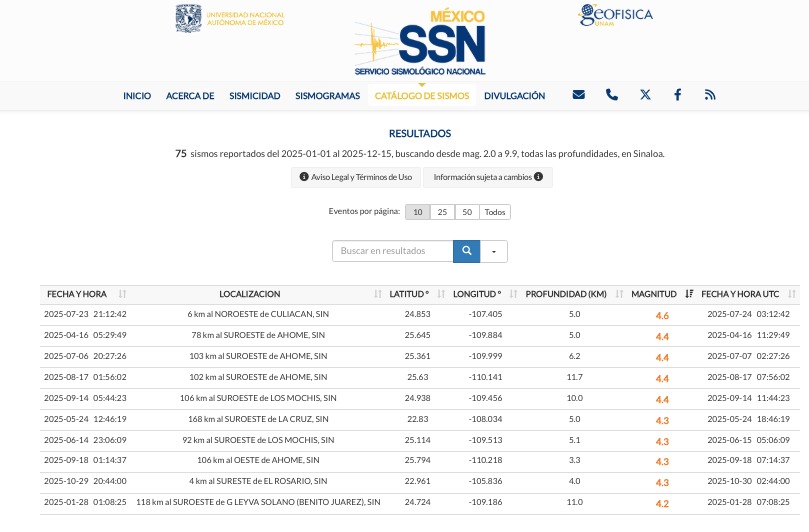The height and width of the screenshot is (532, 809).
Task: Click '4 km al SURESTE de EL ROSARIO, SIN'
Action: [x=258, y=481]
